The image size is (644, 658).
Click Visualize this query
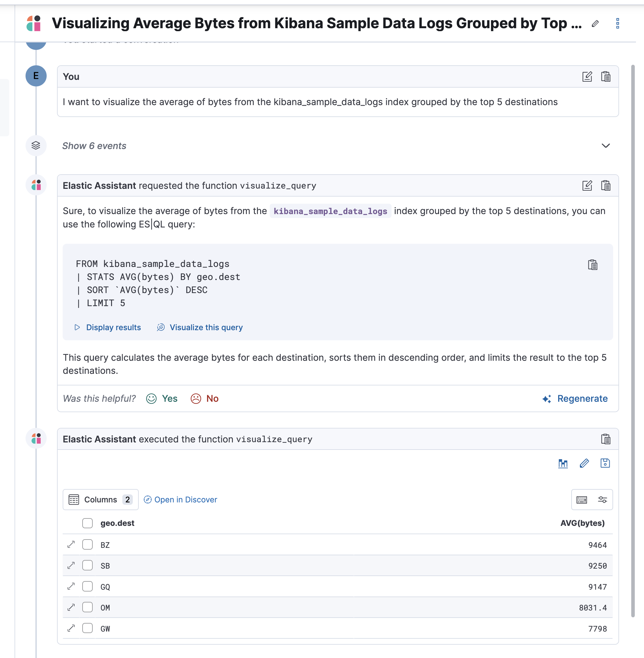(200, 327)
